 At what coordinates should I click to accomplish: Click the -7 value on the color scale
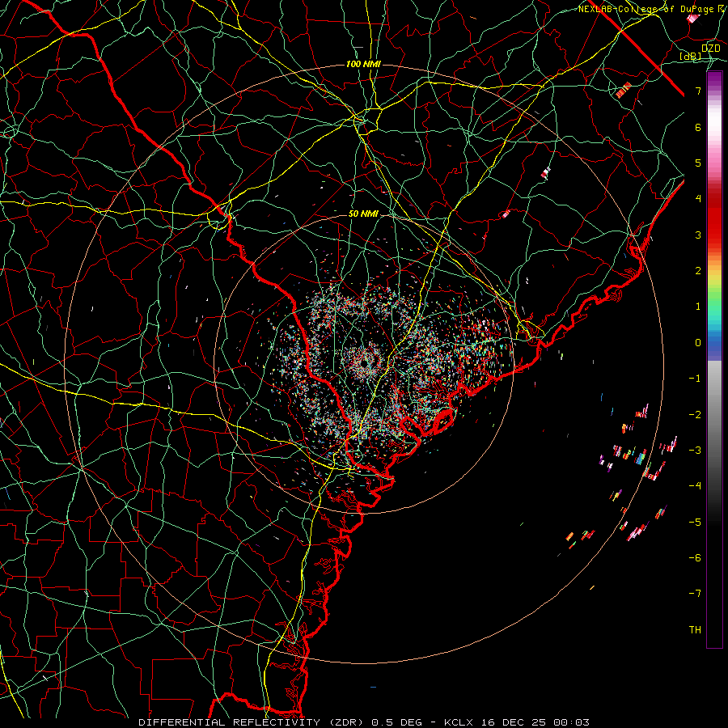click(x=695, y=594)
